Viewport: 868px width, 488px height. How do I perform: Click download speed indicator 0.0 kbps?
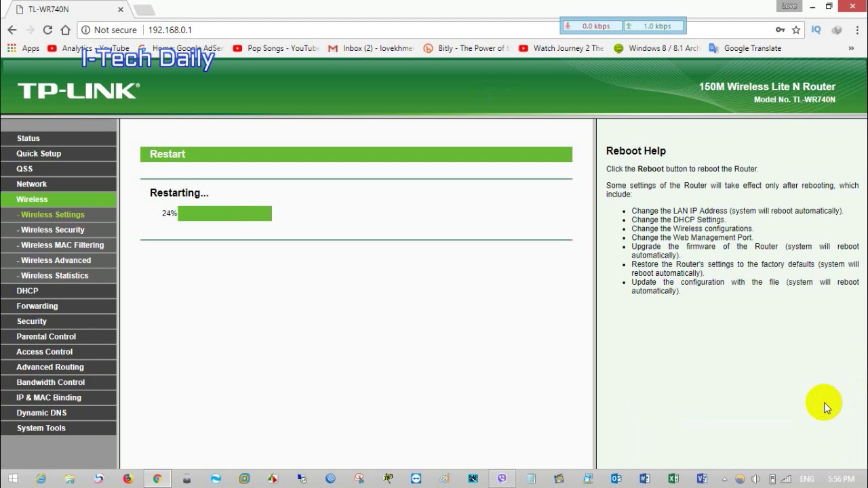click(x=591, y=26)
